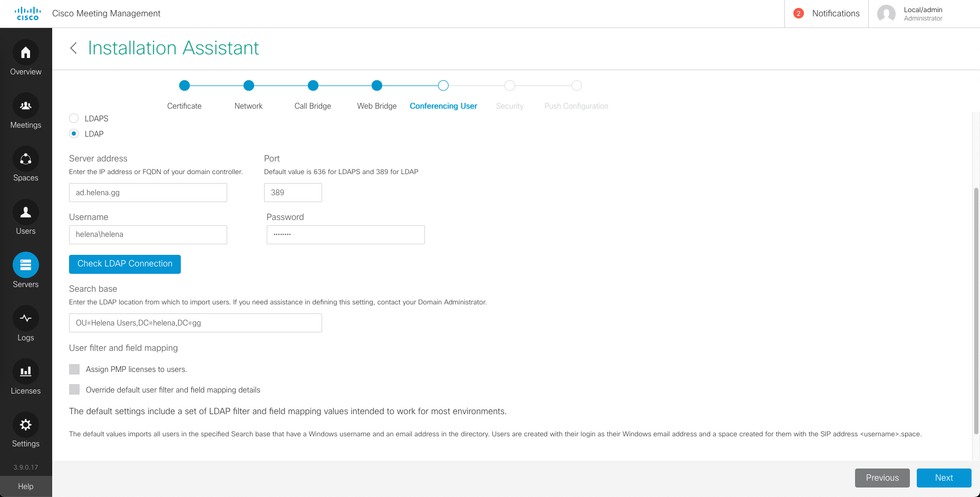The image size is (980, 497).
Task: Click Check LDAP Connection button
Action: click(125, 264)
